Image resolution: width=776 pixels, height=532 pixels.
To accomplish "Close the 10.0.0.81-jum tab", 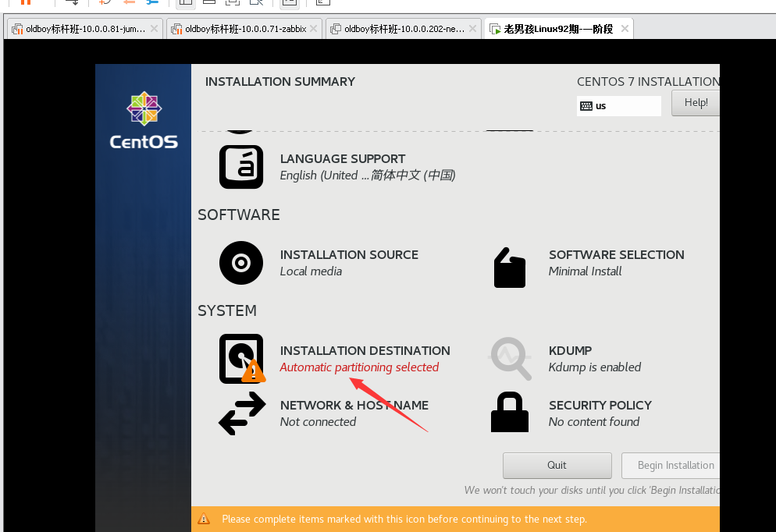I will coord(154,29).
